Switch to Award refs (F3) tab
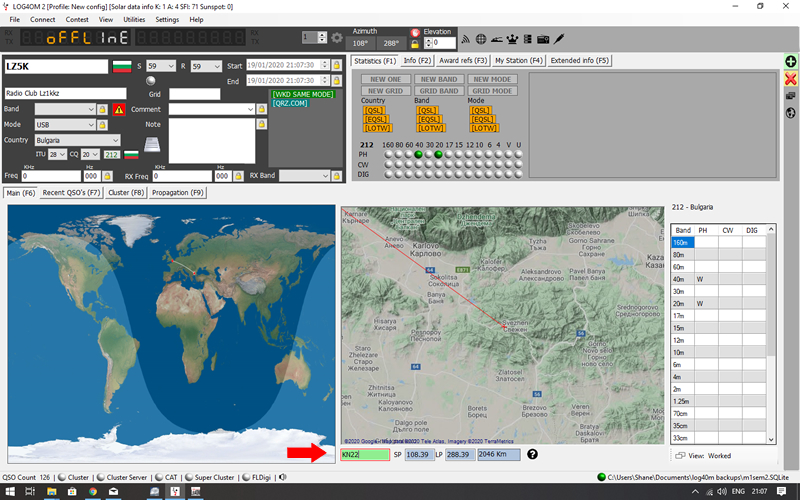This screenshot has width=800, height=500. pos(463,60)
